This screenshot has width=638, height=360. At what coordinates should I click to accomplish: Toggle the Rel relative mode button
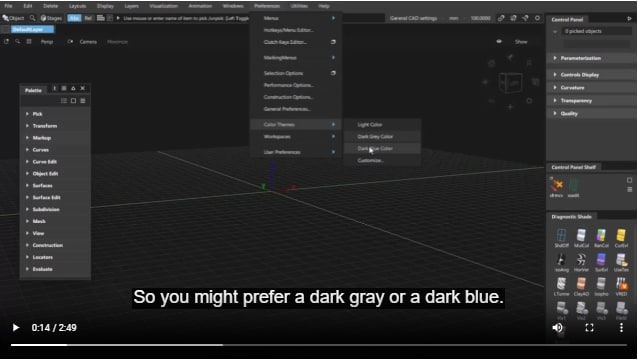pos(88,18)
